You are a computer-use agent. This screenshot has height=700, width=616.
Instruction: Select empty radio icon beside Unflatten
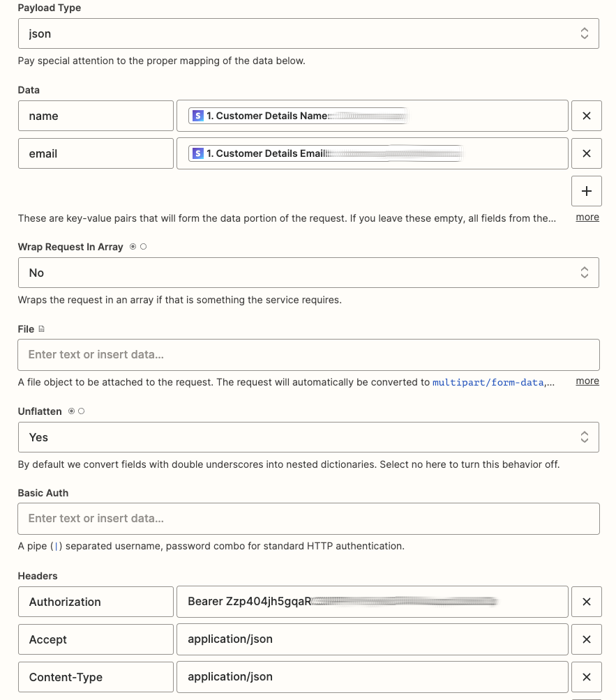(x=82, y=411)
